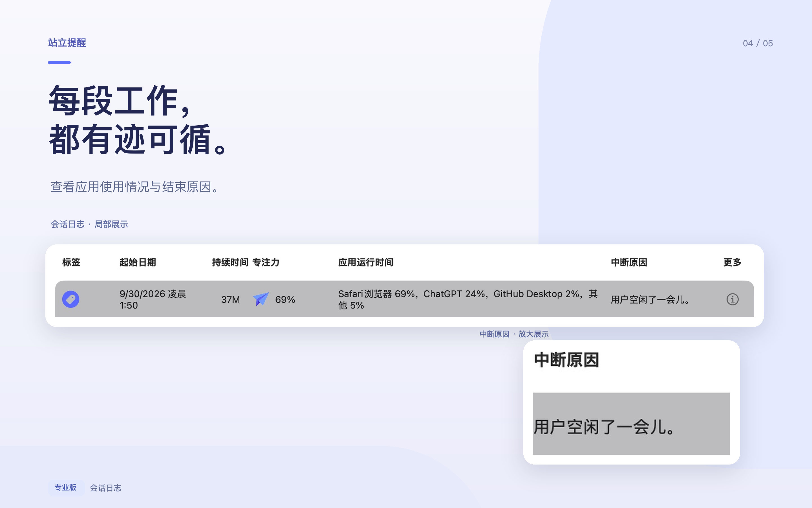Click the 37M duration value
Image resolution: width=812 pixels, height=508 pixels.
[x=231, y=299]
